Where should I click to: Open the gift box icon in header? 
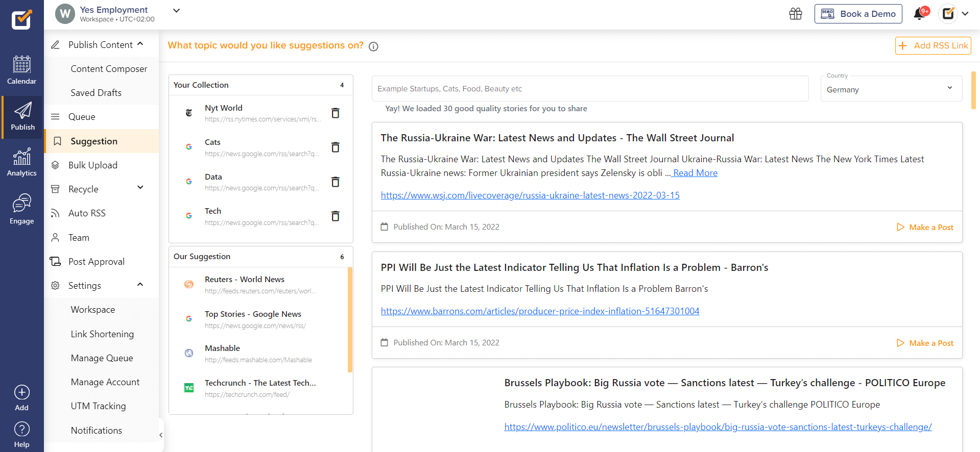point(796,14)
